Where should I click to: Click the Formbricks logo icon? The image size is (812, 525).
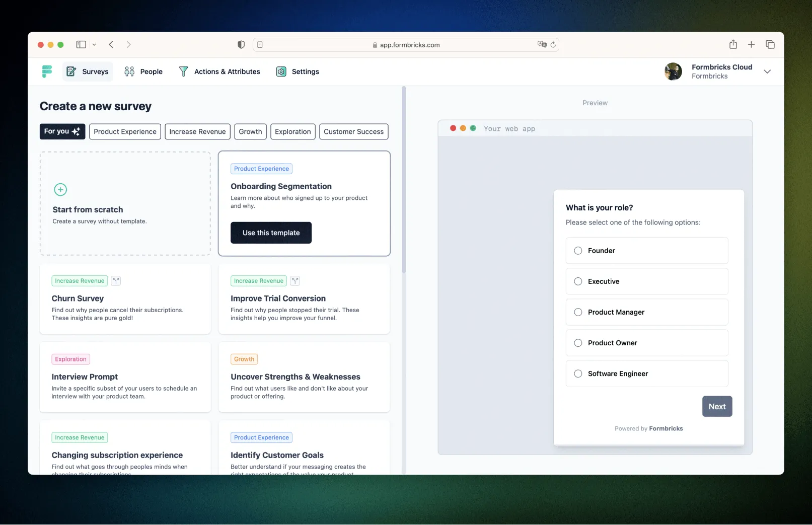47,71
